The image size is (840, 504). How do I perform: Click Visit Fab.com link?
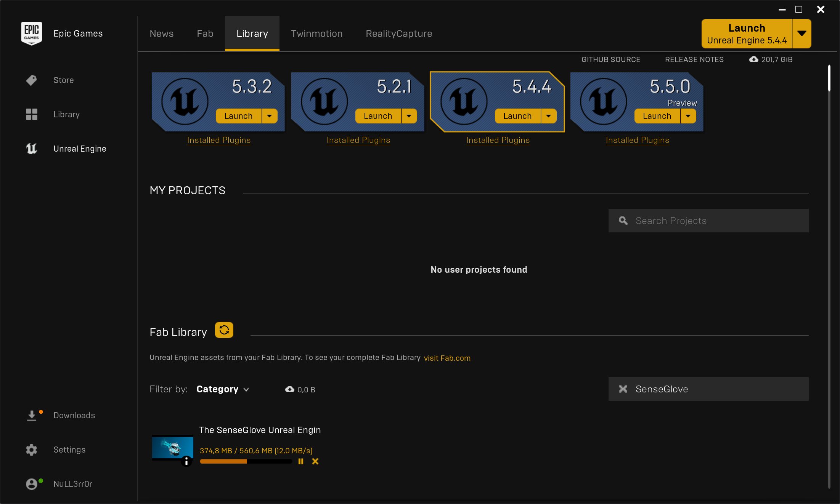tap(447, 358)
